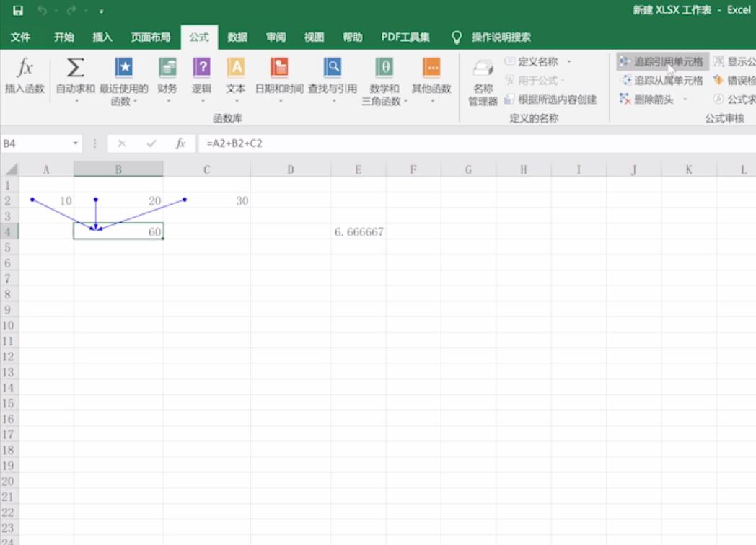The image size is (756, 545).
Task: Expand the Name Box dropdown arrow
Action: pyautogui.click(x=75, y=143)
